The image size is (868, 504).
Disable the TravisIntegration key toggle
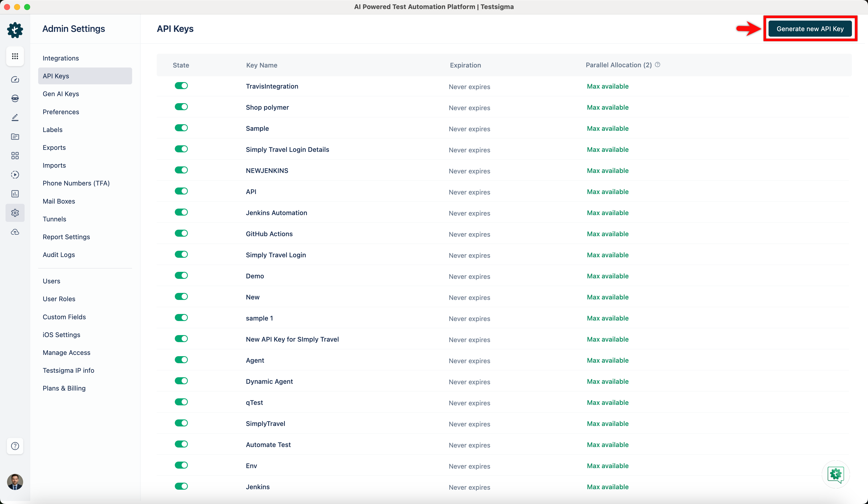(181, 86)
